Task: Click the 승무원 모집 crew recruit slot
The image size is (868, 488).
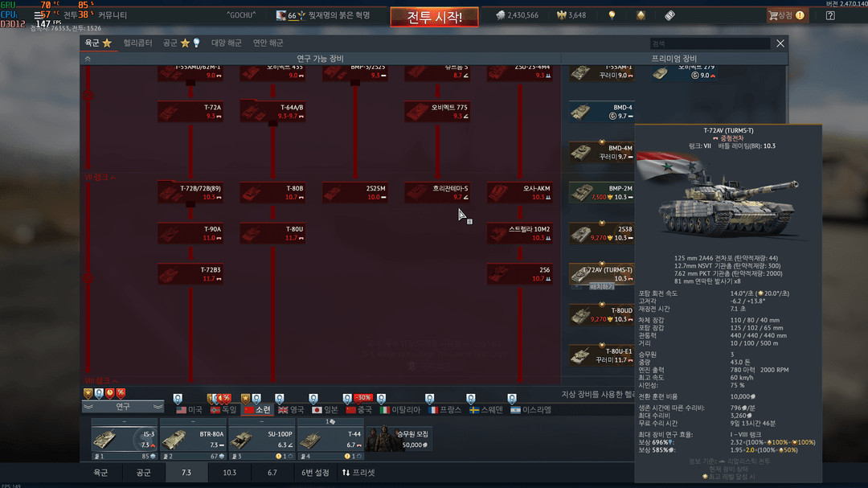Action: coord(397,439)
